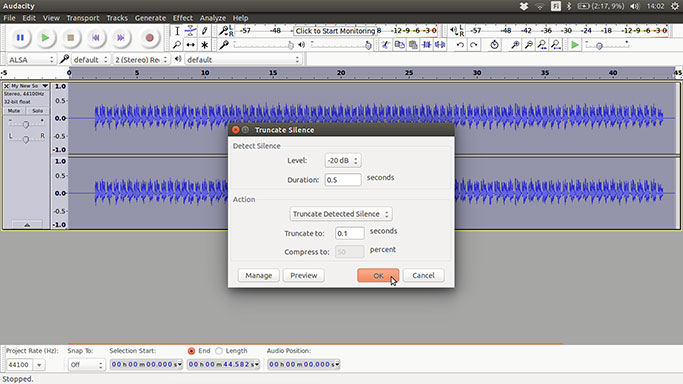Click the Trim audio icon
Image resolution: width=683 pixels, height=384 pixels.
click(426, 45)
